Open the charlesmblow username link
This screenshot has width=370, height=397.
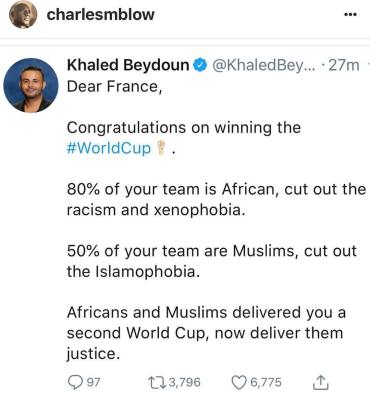pos(100,15)
